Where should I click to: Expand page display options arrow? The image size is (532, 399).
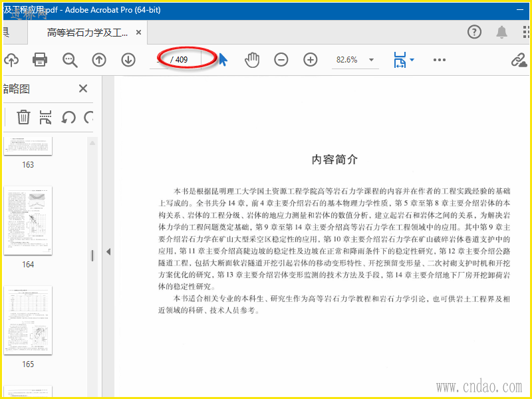412,60
